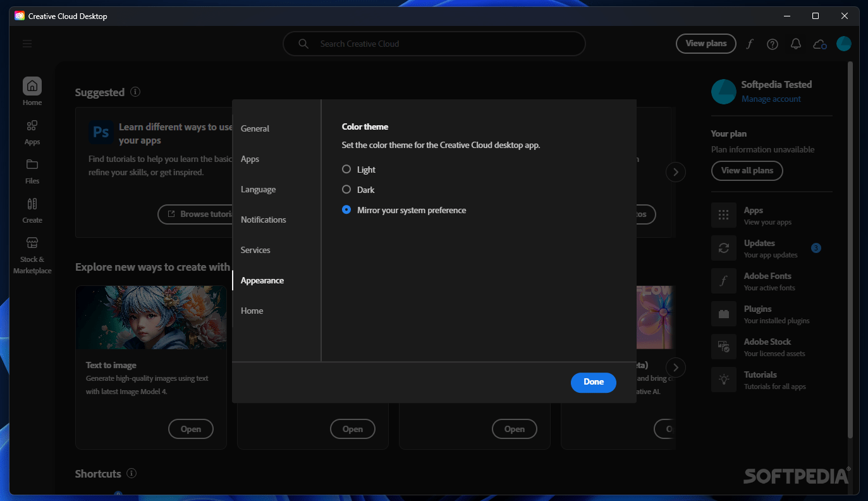The image size is (868, 501).
Task: Open the notifications bell icon
Action: pyautogui.click(x=796, y=44)
